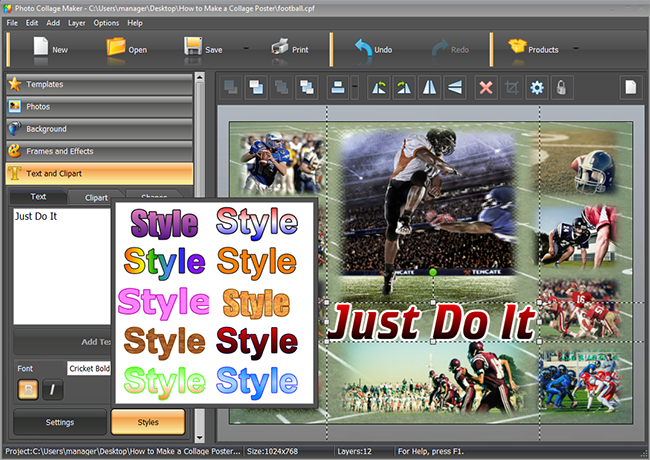The height and width of the screenshot is (460, 650).
Task: Click the New project icon
Action: 41,46
